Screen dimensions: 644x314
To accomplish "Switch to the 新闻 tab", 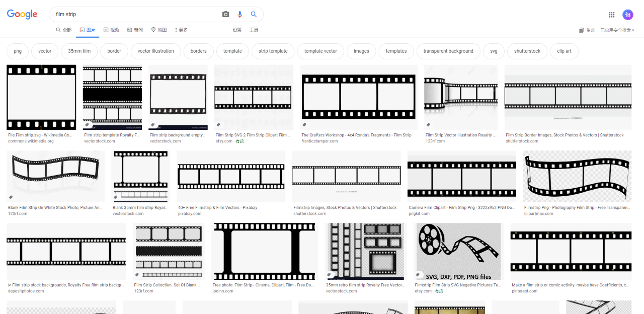I will point(135,30).
